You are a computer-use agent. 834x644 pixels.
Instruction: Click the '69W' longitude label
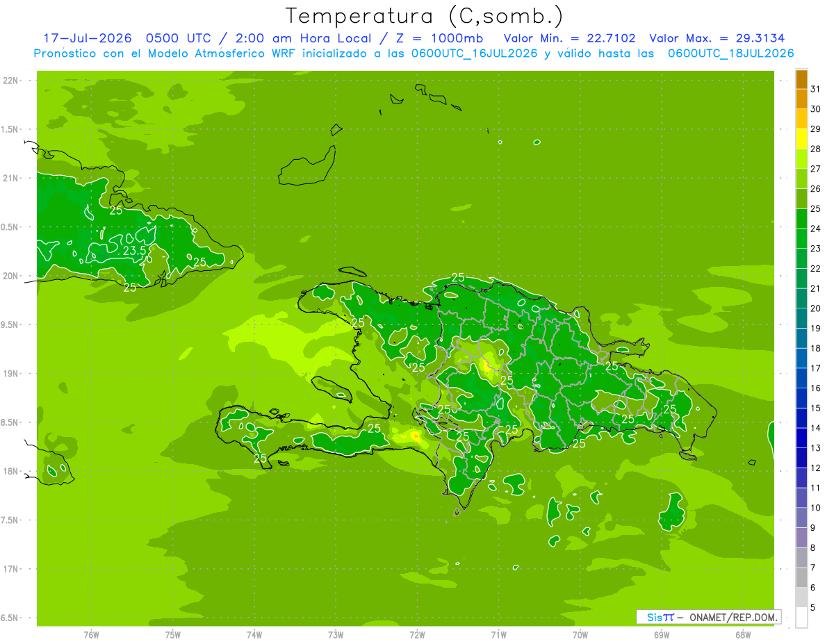(661, 635)
